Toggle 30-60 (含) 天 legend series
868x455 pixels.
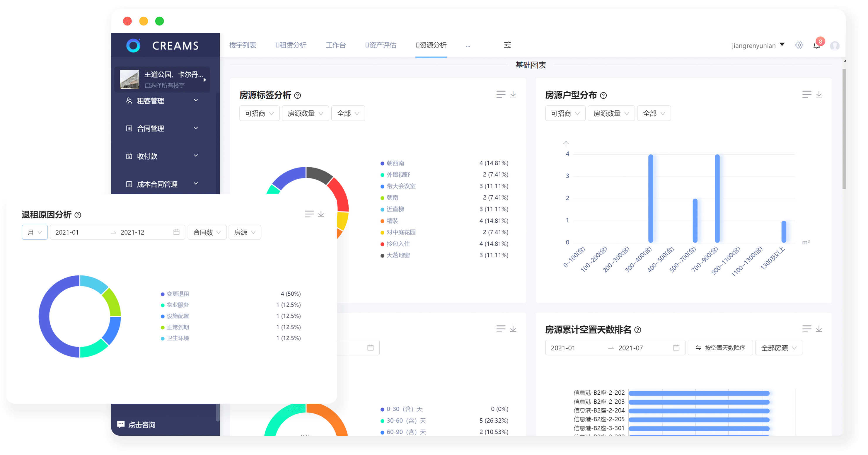[403, 421]
